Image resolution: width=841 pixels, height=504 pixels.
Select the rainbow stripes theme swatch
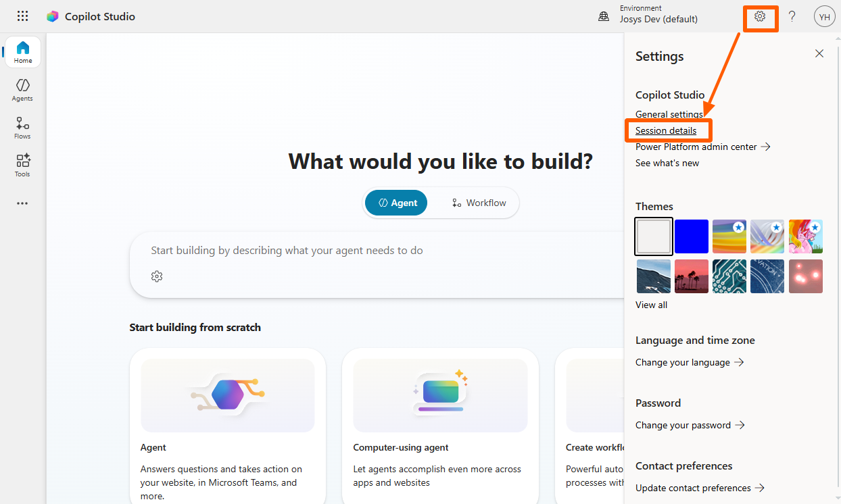pos(729,236)
